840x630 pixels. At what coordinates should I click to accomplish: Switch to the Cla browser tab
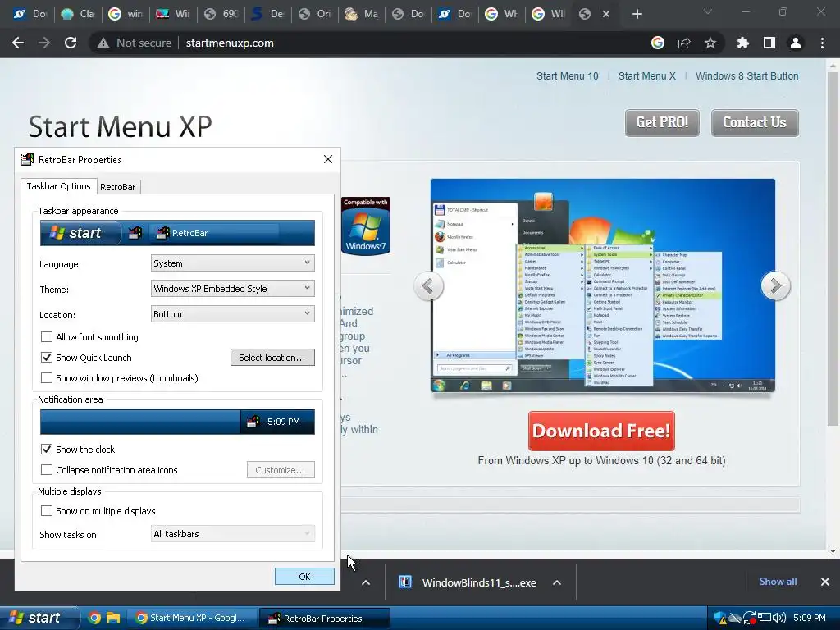coord(76,14)
